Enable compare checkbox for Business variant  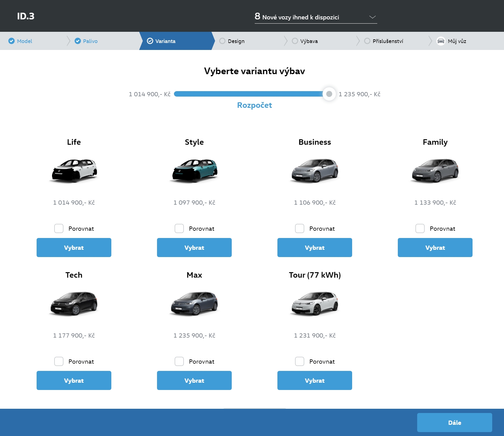[x=299, y=228]
